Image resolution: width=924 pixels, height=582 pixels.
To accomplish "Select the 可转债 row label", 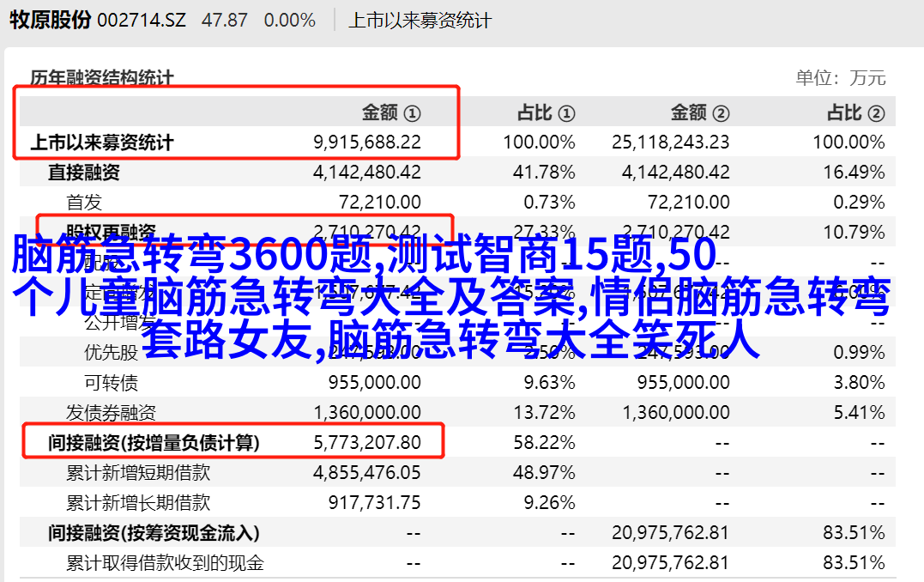I will coord(111,382).
